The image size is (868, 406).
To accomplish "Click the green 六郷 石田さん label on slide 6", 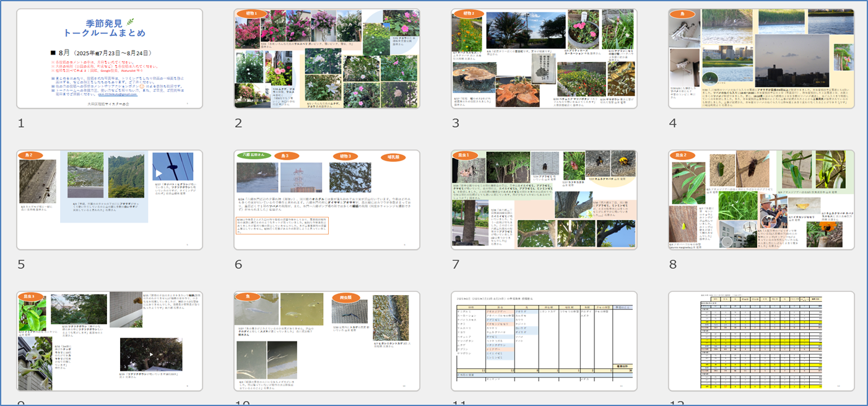I will tap(254, 156).
